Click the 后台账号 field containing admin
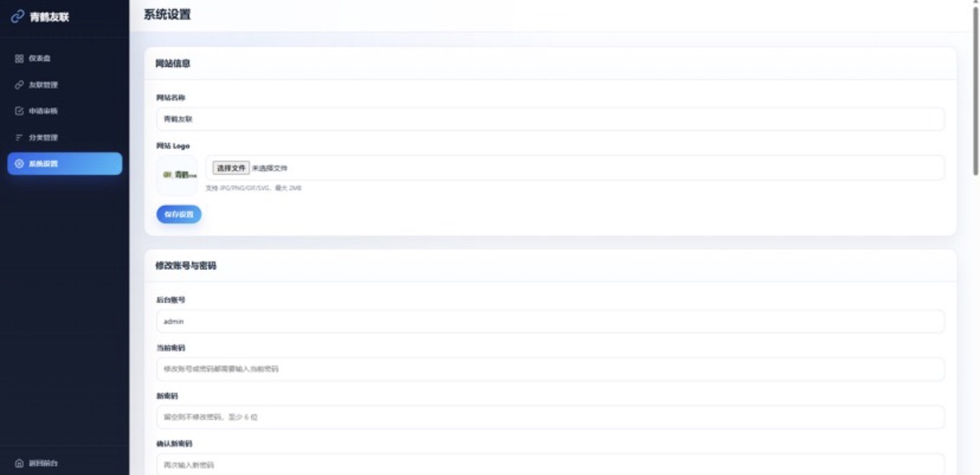The width and height of the screenshot is (980, 475). point(551,321)
